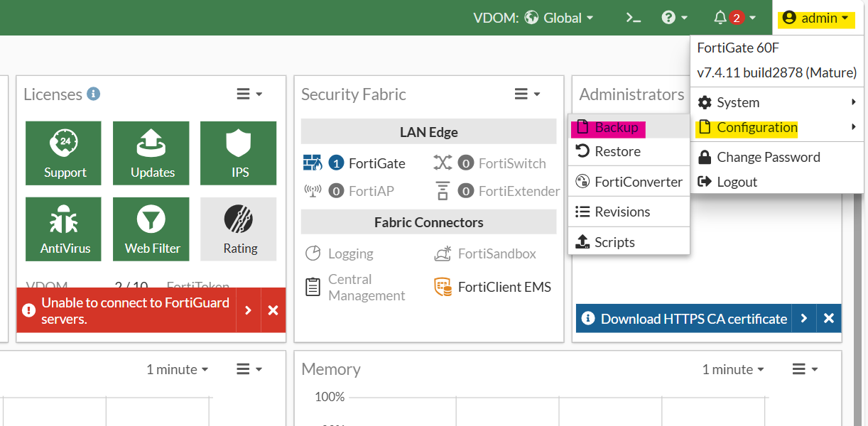Click the Logging connector icon
Viewport: 868px width, 426px height.
pos(313,253)
